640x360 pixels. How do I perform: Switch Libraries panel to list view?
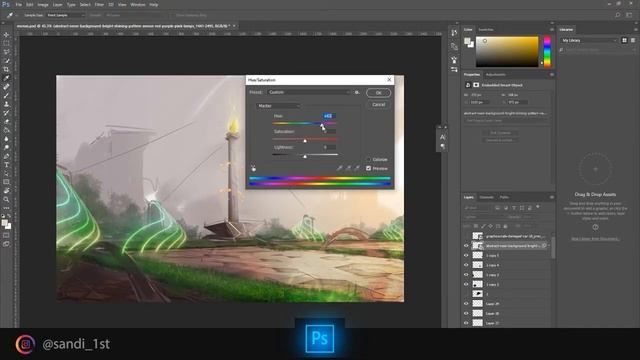tap(633, 40)
